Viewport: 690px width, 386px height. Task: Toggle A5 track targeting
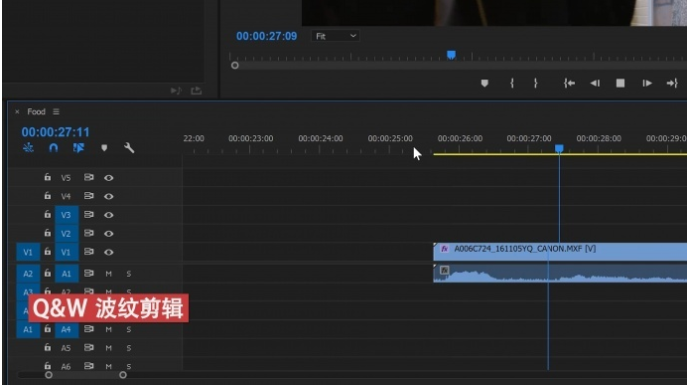(x=66, y=348)
